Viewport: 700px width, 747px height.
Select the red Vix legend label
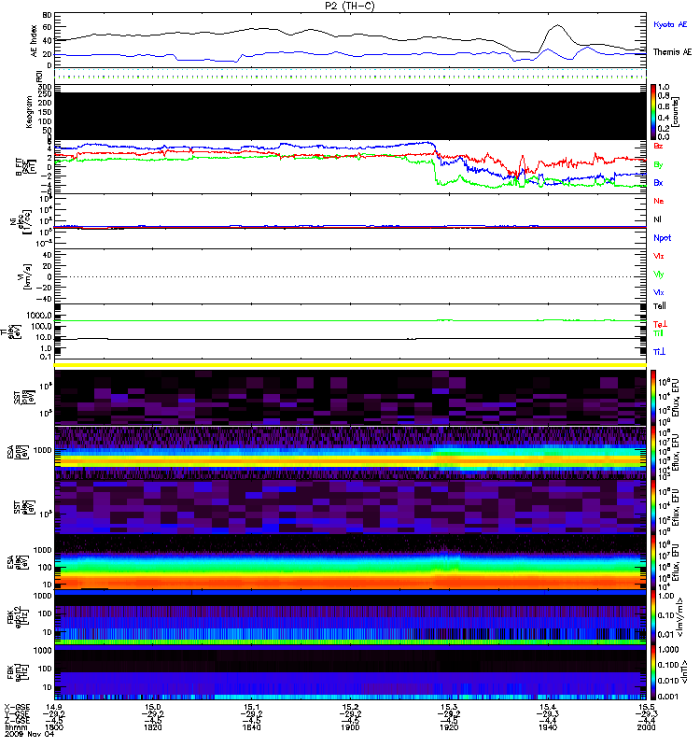tap(659, 256)
